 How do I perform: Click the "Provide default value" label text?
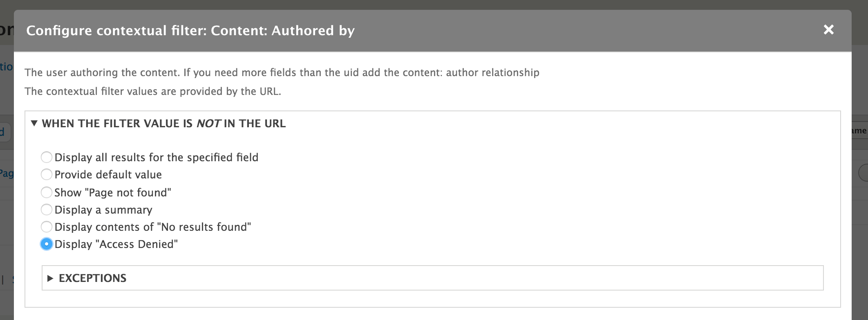pyautogui.click(x=108, y=175)
